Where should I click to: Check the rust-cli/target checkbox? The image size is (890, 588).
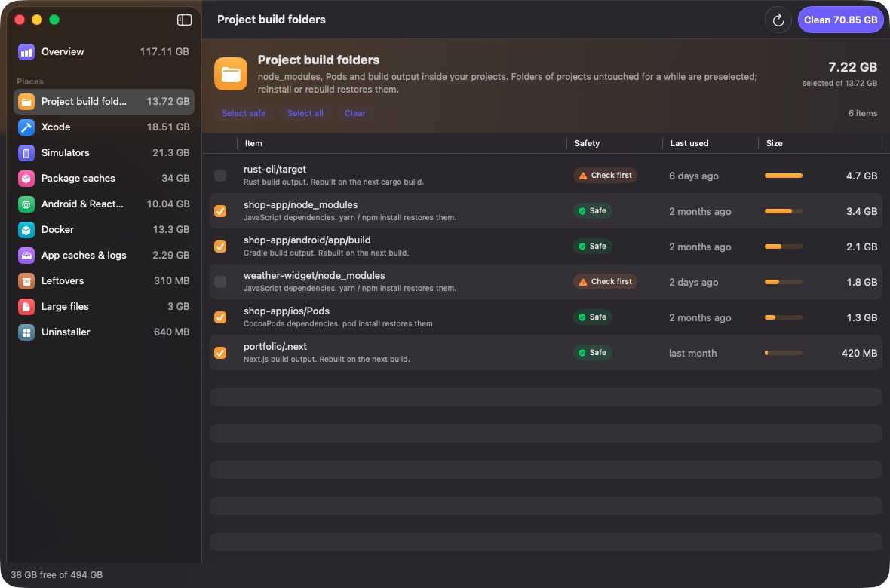[220, 176]
